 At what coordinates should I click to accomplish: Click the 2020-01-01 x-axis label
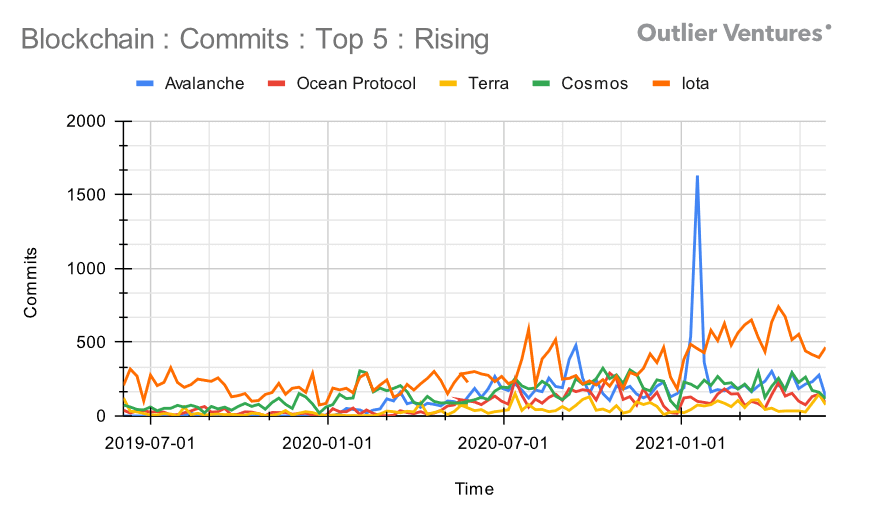pos(327,443)
